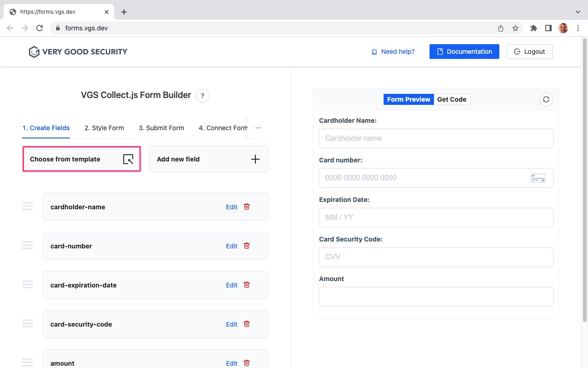The width and height of the screenshot is (588, 368).
Task: Edit the cardholder-name field
Action: [232, 207]
